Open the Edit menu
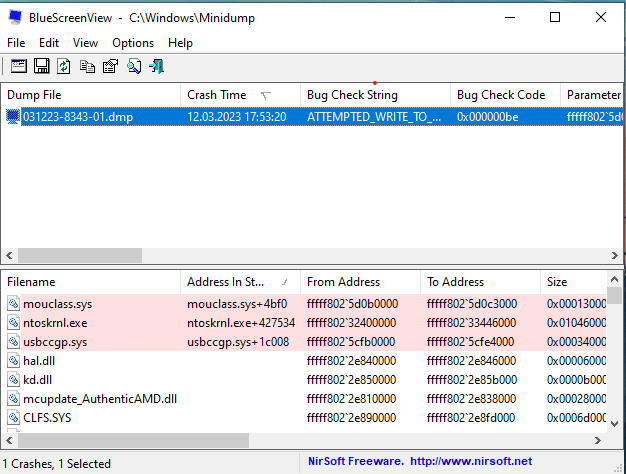The width and height of the screenshot is (626, 474). pyautogui.click(x=49, y=43)
